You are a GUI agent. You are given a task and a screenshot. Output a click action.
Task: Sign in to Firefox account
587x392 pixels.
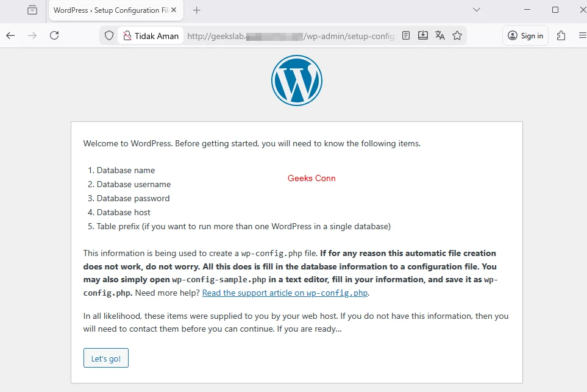coord(525,36)
